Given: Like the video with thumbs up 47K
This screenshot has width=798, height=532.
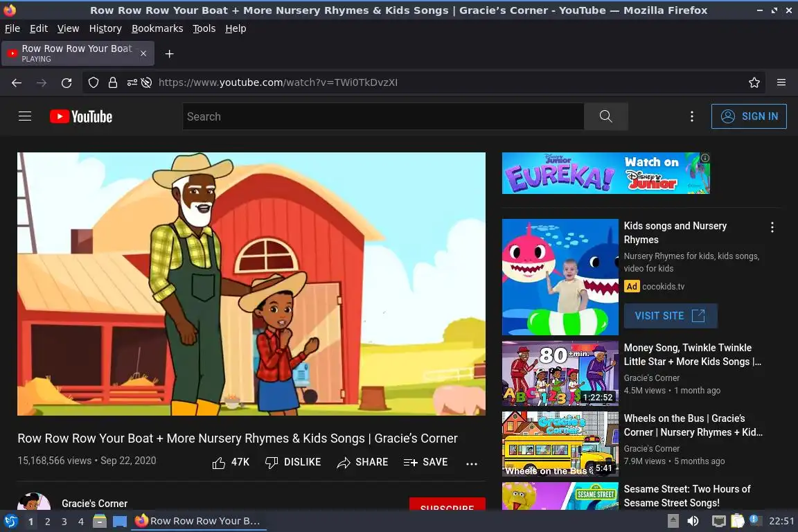Looking at the screenshot, I should (x=231, y=462).
